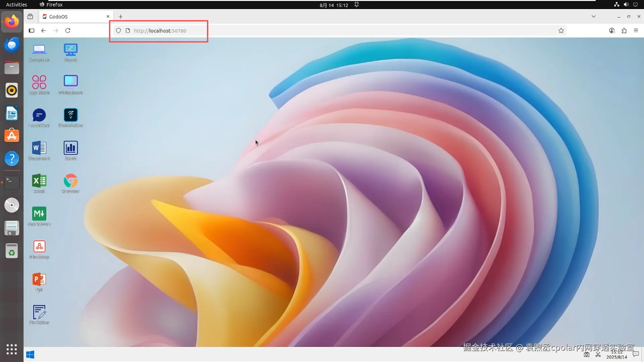Toggle the Firefox sidebar button
Viewport: 644px width, 362px height.
pos(32,31)
